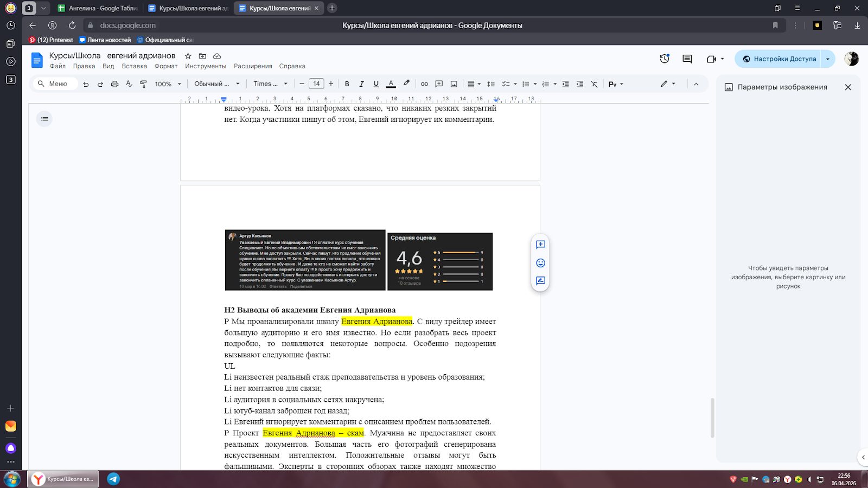Click the font size input field
This screenshot has height=488, width=868.
pos(316,84)
